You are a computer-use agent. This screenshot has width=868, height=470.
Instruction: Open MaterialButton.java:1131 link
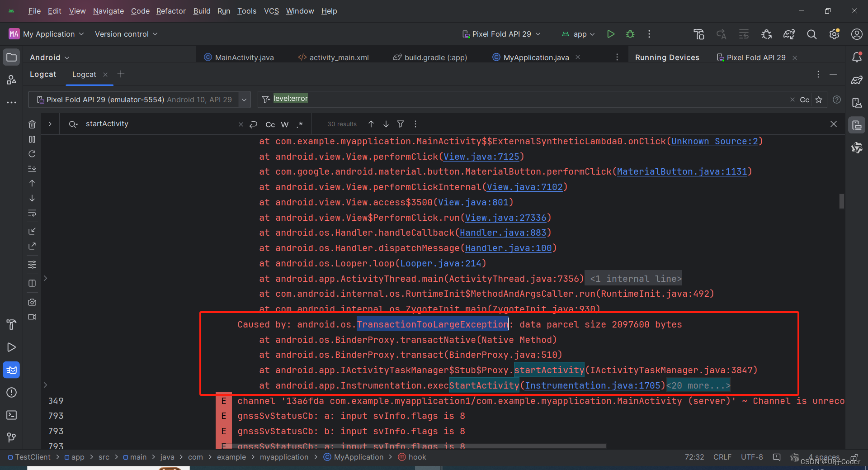[682, 171]
